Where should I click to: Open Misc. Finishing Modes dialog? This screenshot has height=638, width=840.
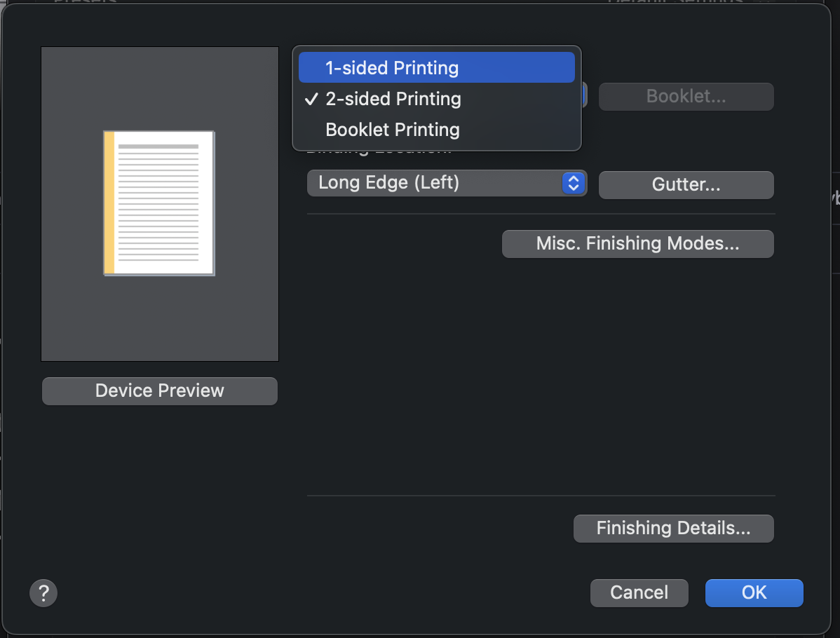pos(637,244)
